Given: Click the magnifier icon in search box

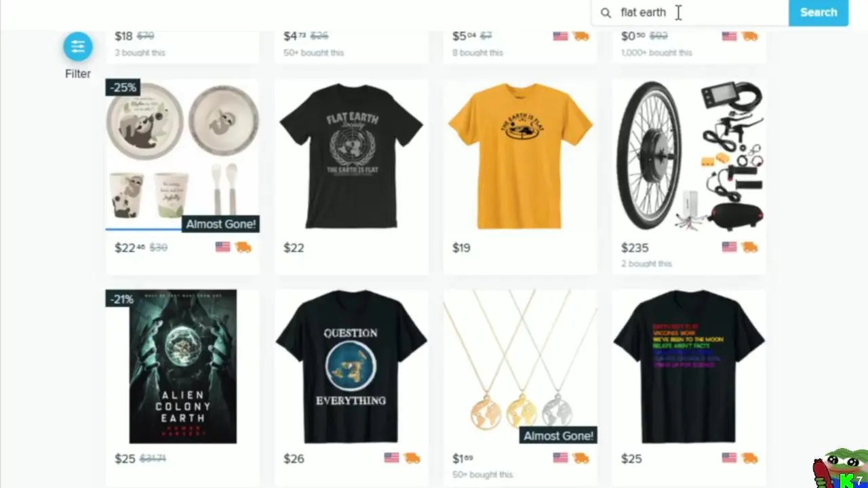Looking at the screenshot, I should pos(606,12).
